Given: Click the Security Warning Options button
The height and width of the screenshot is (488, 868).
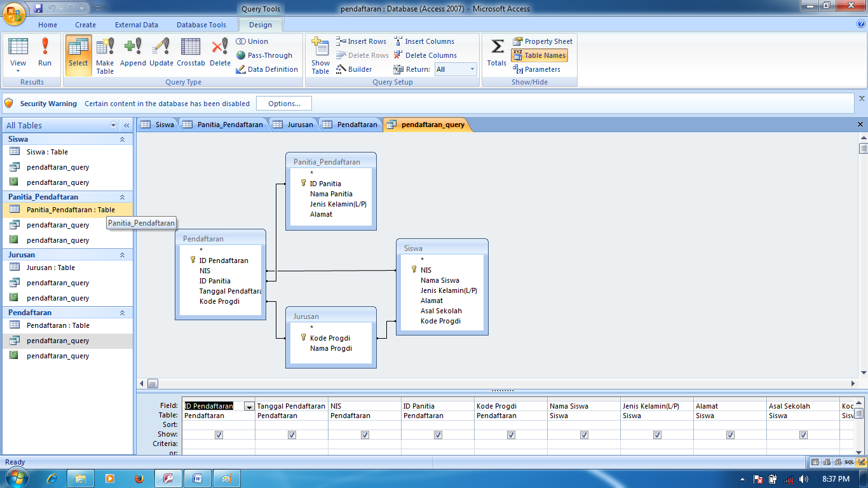Looking at the screenshot, I should tap(284, 104).
